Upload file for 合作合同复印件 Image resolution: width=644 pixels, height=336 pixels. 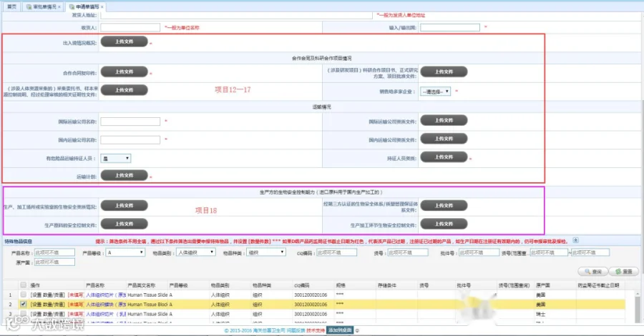click(124, 71)
